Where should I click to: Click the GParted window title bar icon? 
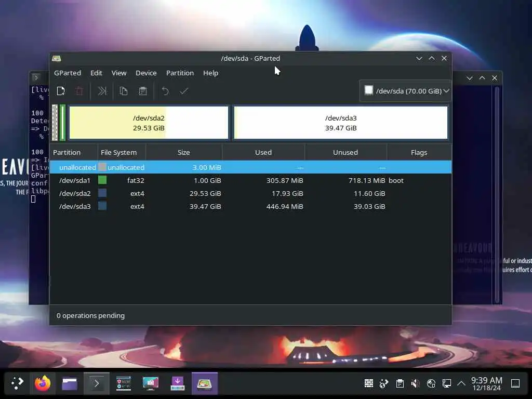click(57, 58)
